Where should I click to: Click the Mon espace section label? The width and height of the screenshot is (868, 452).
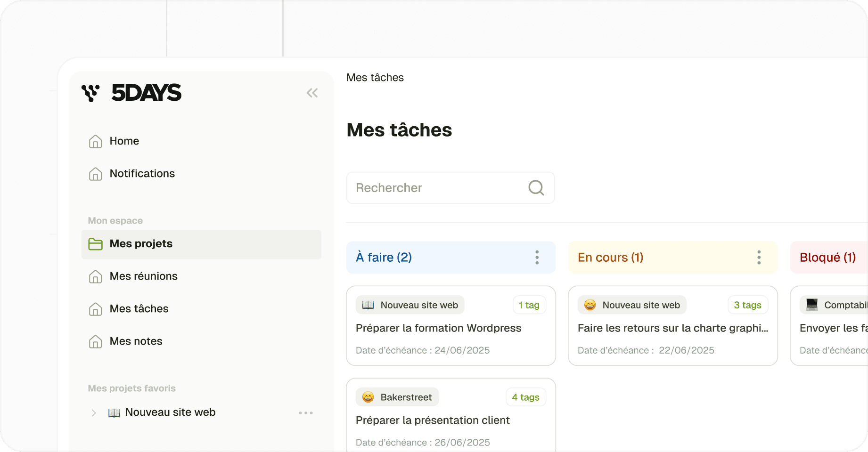pyautogui.click(x=115, y=221)
